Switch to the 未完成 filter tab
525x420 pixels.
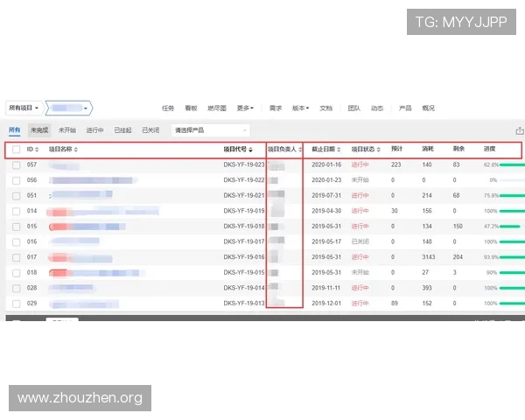[x=39, y=130]
